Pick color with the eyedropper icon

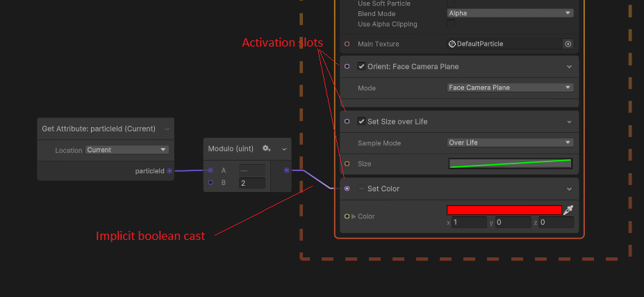(568, 210)
